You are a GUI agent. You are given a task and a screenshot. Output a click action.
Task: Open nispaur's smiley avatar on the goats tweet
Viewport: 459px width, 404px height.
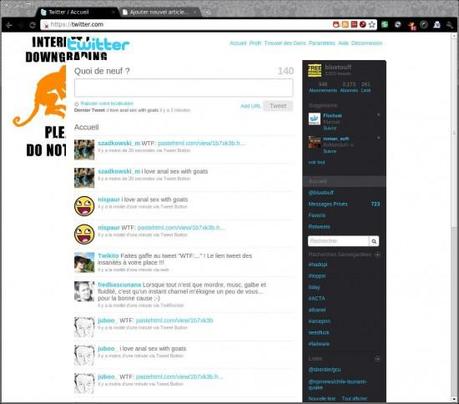point(84,206)
